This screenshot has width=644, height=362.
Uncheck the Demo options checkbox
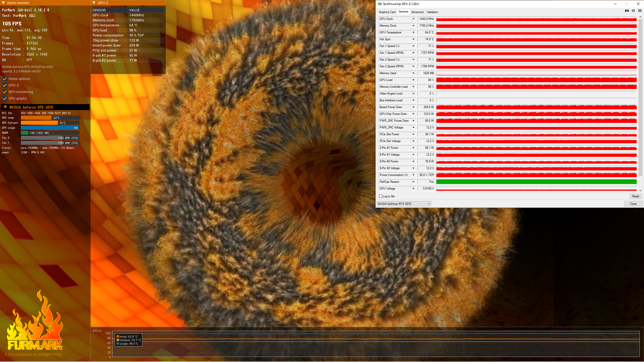click(5, 79)
